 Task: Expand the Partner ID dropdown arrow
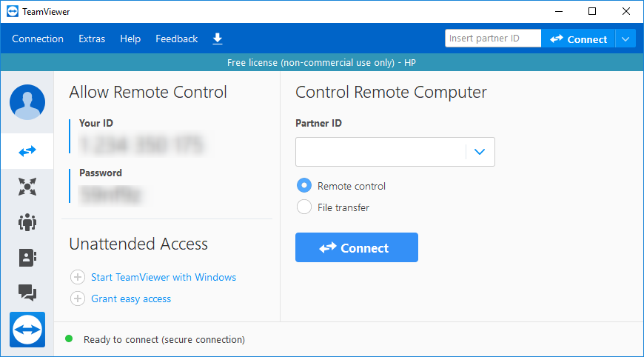pyautogui.click(x=480, y=152)
